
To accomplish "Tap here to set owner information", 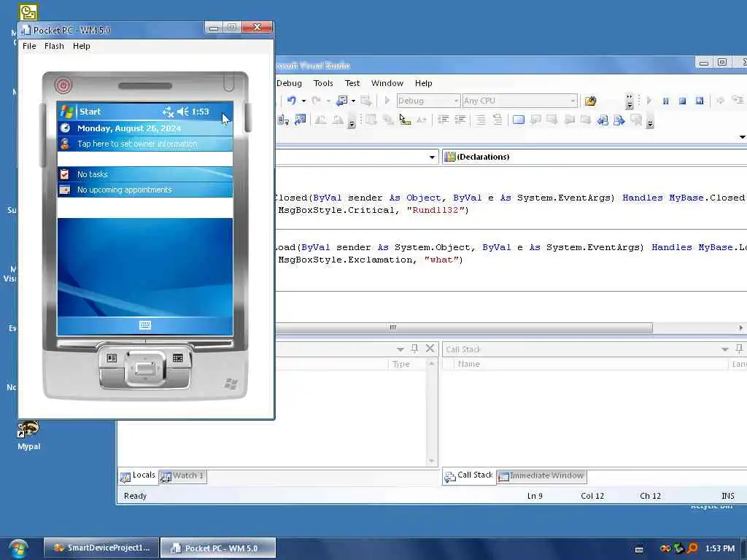I will point(145,144).
